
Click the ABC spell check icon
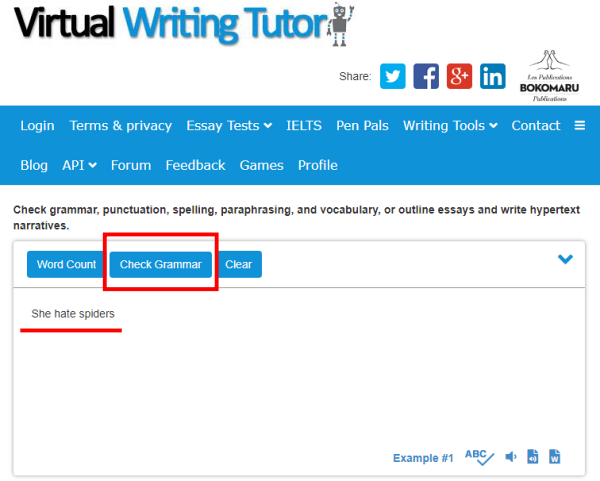click(x=479, y=457)
